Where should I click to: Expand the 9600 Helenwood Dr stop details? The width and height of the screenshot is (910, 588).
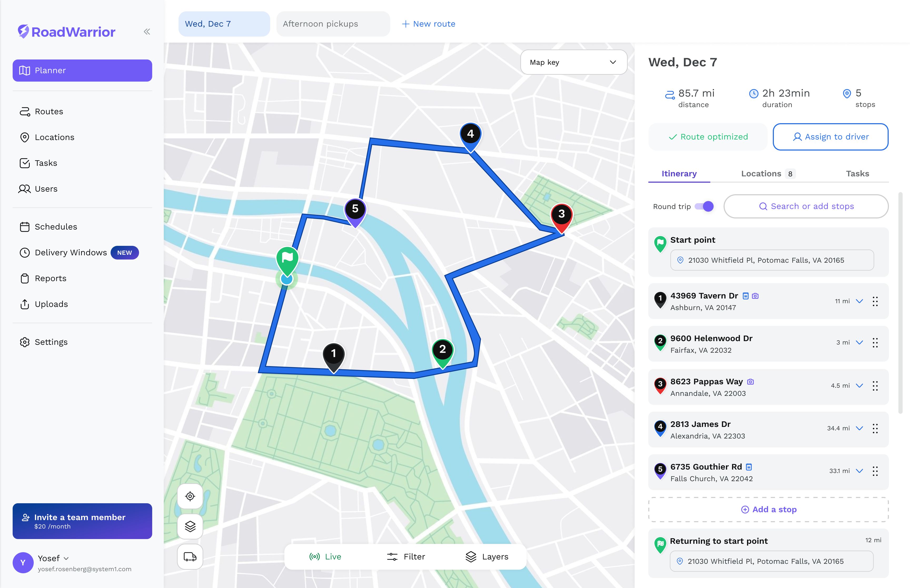pos(859,342)
